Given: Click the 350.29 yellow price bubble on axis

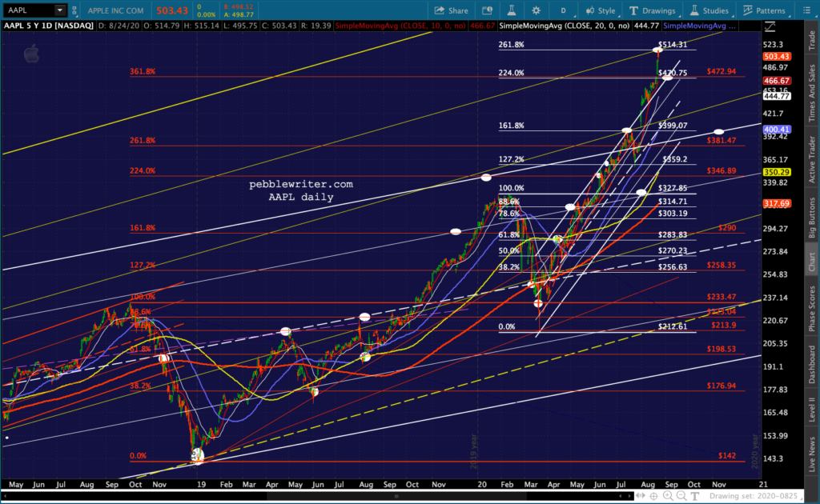Looking at the screenshot, I should [x=777, y=172].
